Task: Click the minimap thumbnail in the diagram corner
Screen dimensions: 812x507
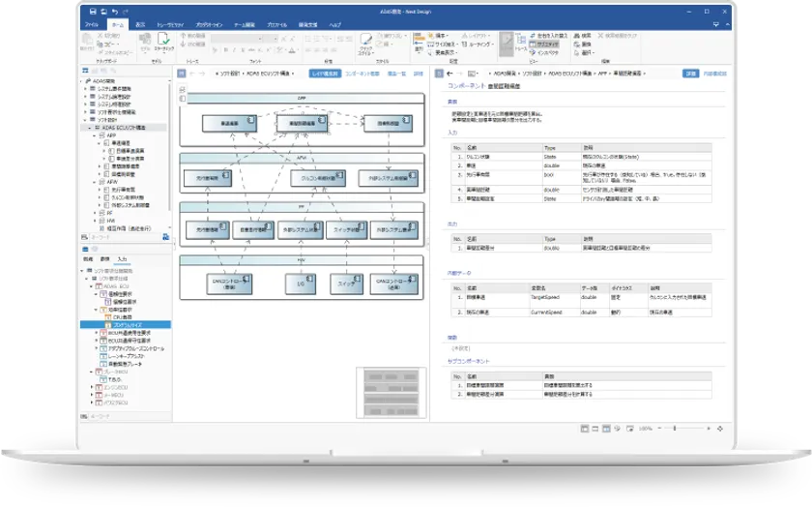Action: point(390,393)
